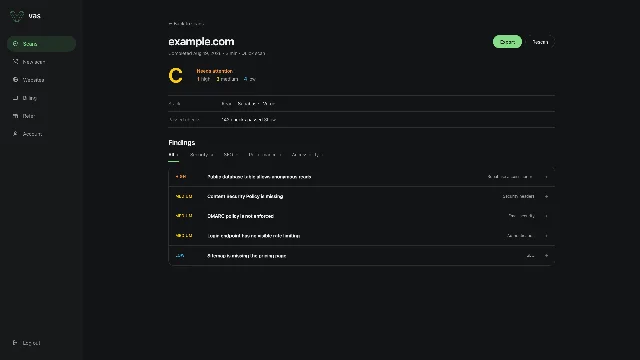Open the Refer page in sidebar

[x=41, y=116]
